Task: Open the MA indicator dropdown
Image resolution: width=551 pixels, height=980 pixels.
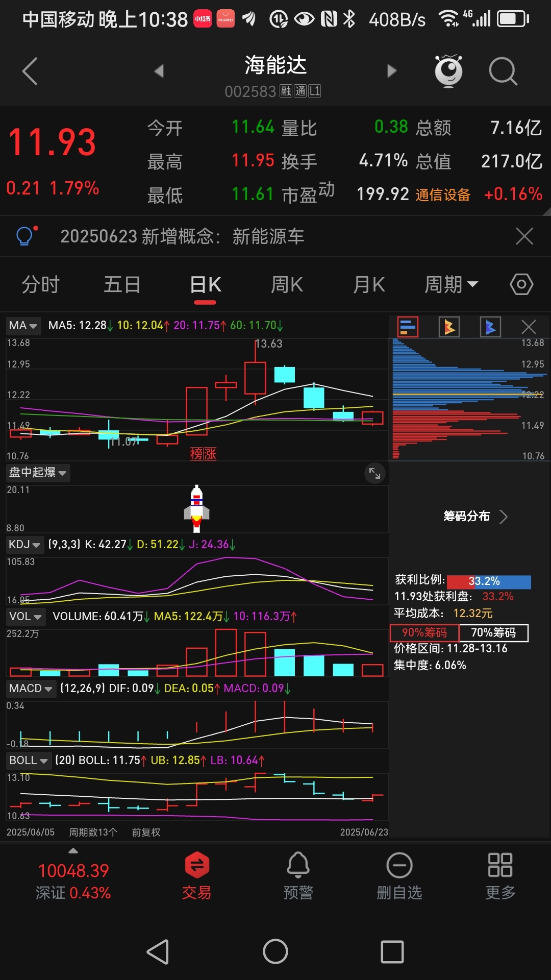Action: click(23, 326)
